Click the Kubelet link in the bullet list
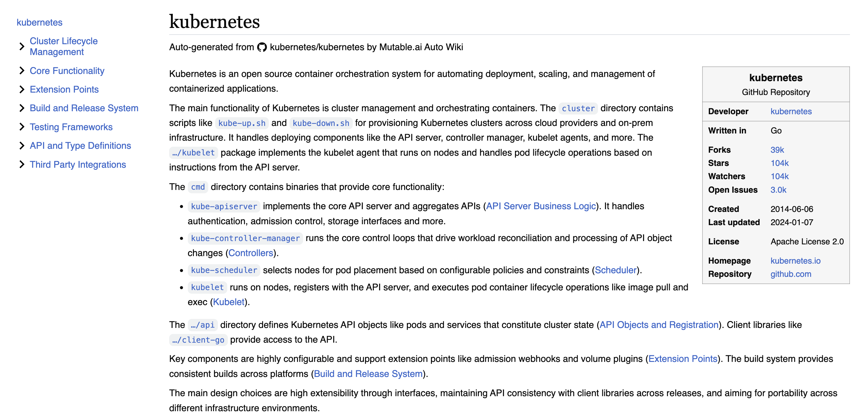868x413 pixels. (228, 302)
